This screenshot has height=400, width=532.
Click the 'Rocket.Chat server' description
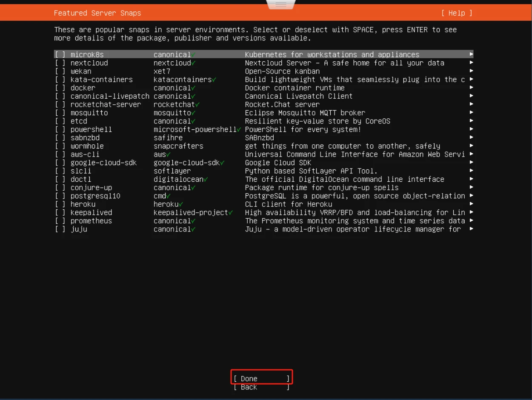point(282,104)
